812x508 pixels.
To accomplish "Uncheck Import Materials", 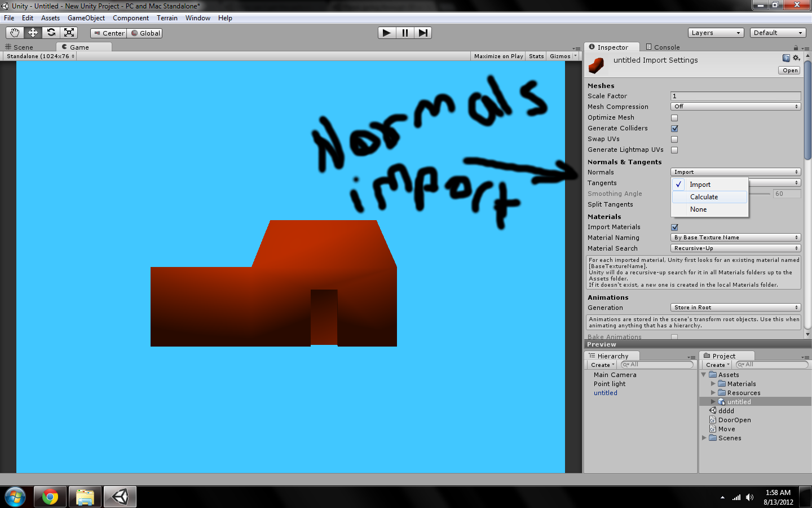I will coord(674,227).
